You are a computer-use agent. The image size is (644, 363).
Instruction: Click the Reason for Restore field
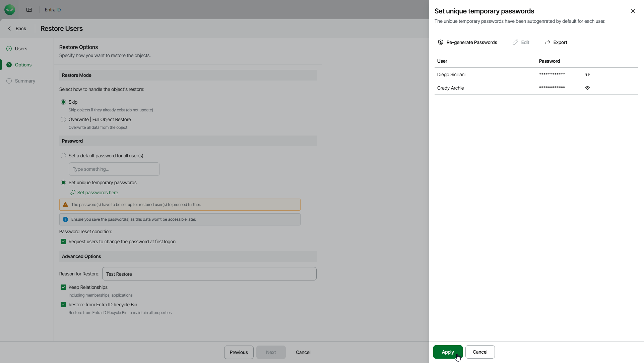(x=209, y=274)
